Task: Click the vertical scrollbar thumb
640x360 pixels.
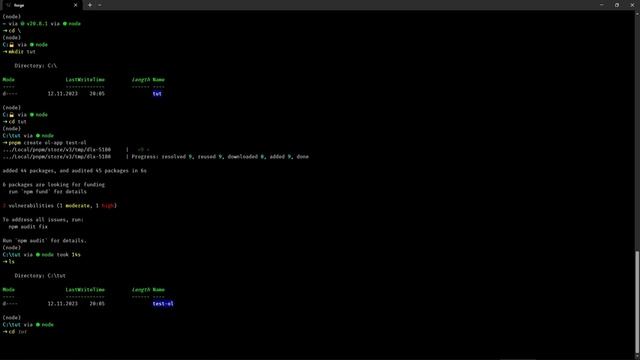Action: pyautogui.click(x=637, y=303)
